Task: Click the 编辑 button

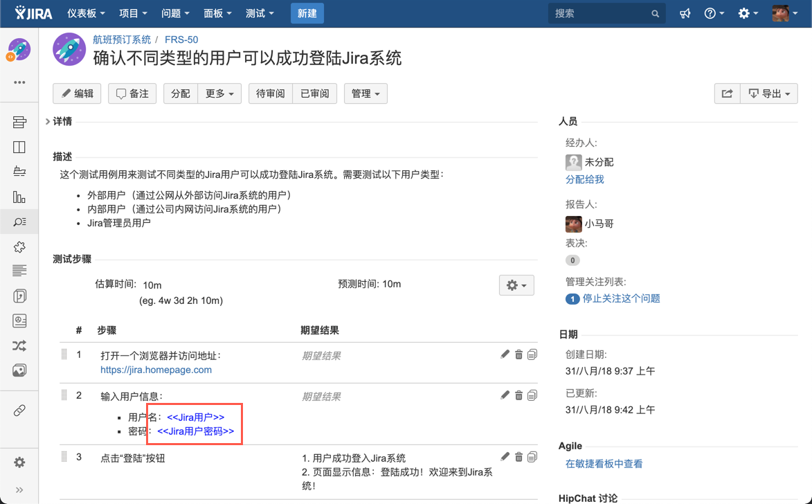Action: 77,93
